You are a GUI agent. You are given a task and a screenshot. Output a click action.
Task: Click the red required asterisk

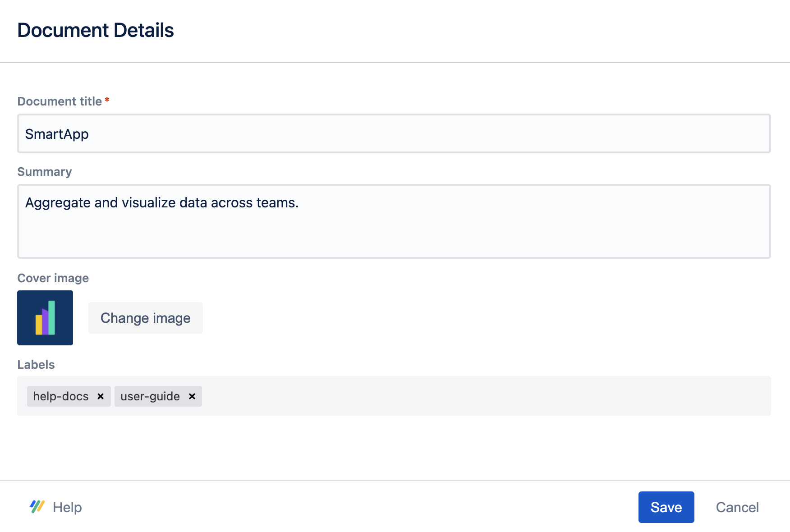click(107, 100)
